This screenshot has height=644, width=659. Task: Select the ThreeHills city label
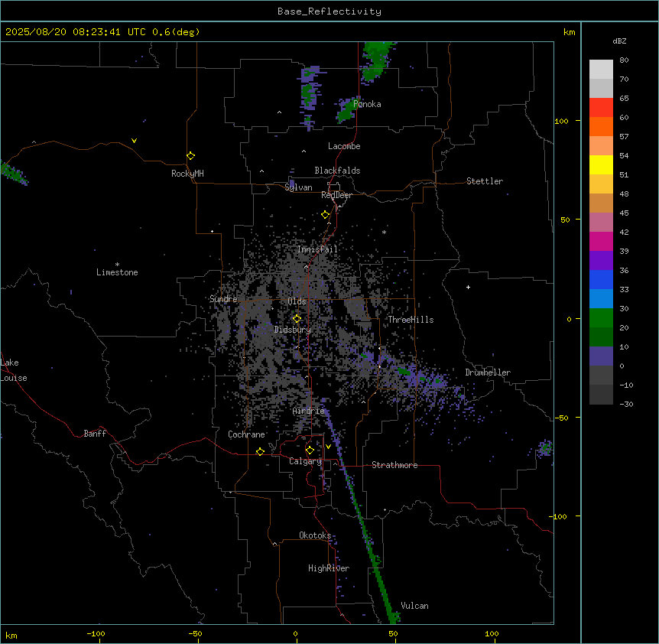click(x=411, y=320)
